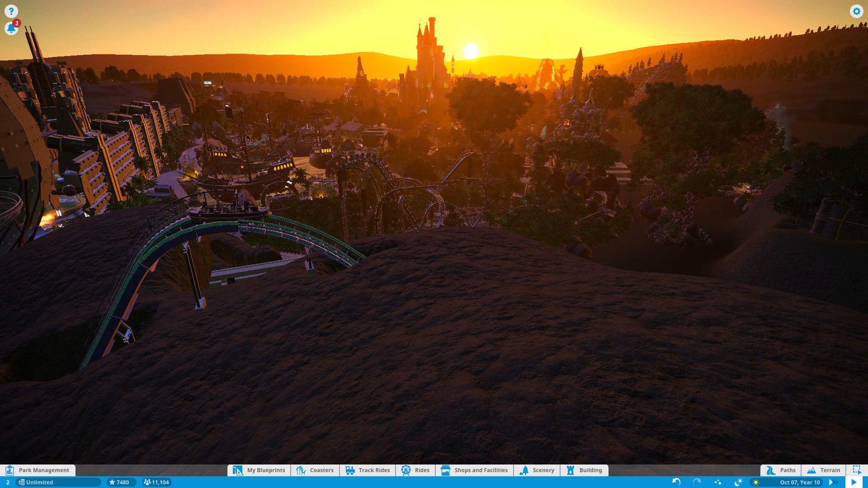This screenshot has width=868, height=488.
Task: Open the Terrain tab
Action: [x=824, y=470]
